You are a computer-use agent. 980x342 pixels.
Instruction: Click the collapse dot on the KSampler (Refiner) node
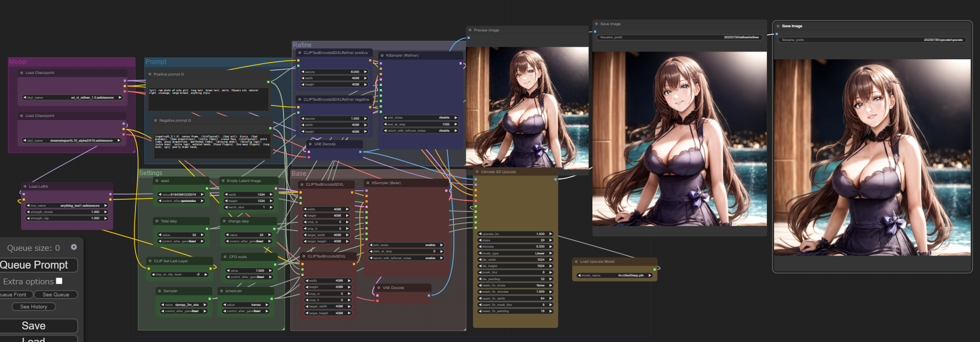tap(382, 55)
